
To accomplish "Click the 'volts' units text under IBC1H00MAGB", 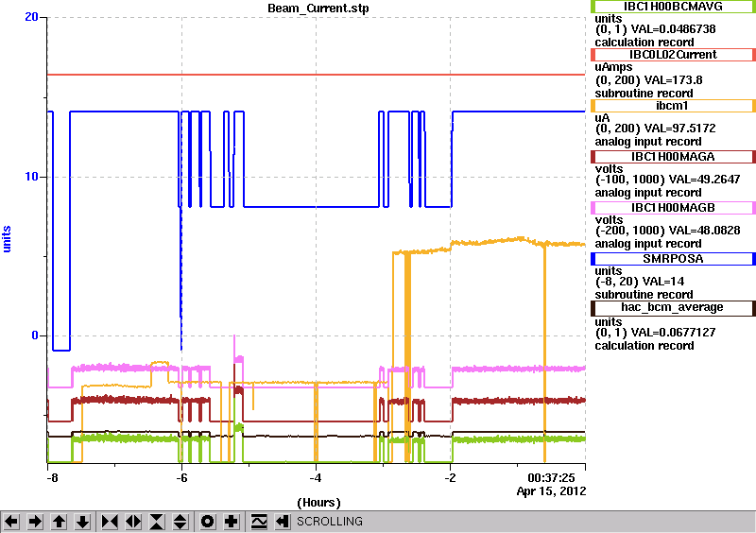I will (x=609, y=220).
